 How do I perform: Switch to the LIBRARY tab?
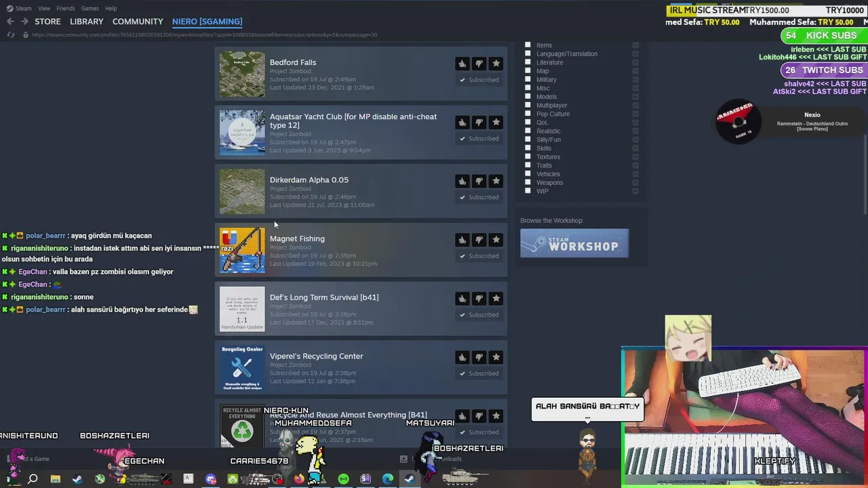click(x=87, y=22)
